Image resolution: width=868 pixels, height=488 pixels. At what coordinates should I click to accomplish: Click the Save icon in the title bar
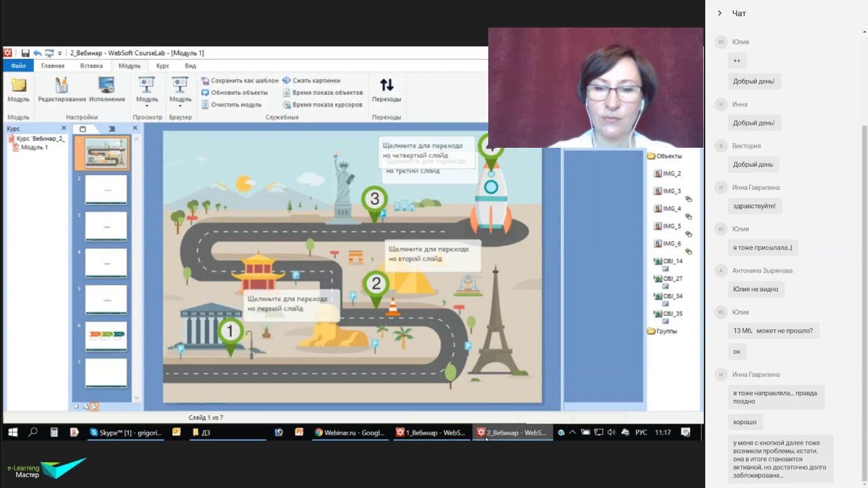pos(25,53)
